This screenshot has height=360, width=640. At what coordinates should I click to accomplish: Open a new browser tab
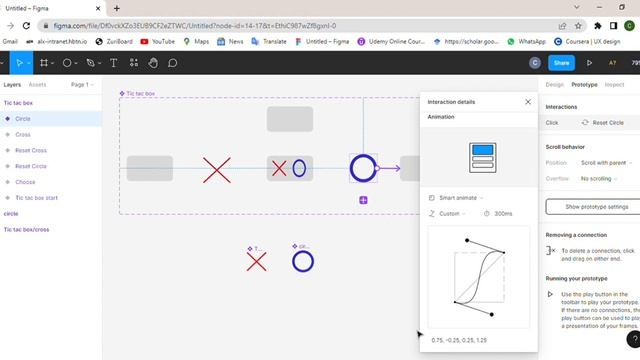117,8
